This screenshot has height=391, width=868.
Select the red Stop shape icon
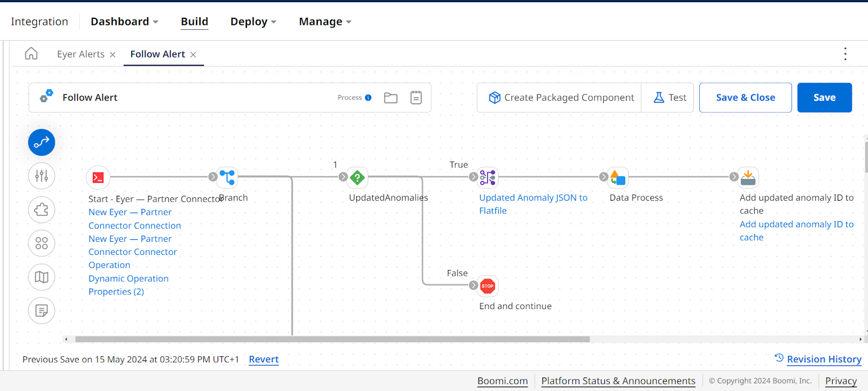(x=488, y=286)
